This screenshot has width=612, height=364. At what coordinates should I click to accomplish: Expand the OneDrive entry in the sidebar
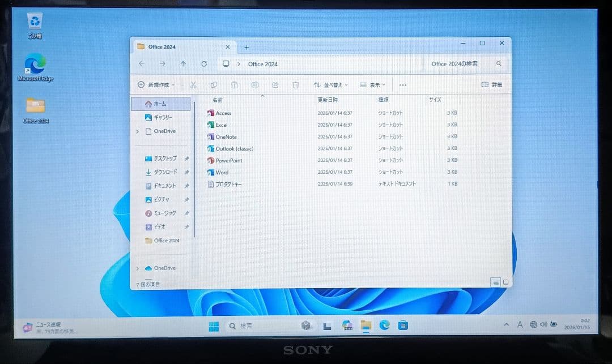[137, 131]
